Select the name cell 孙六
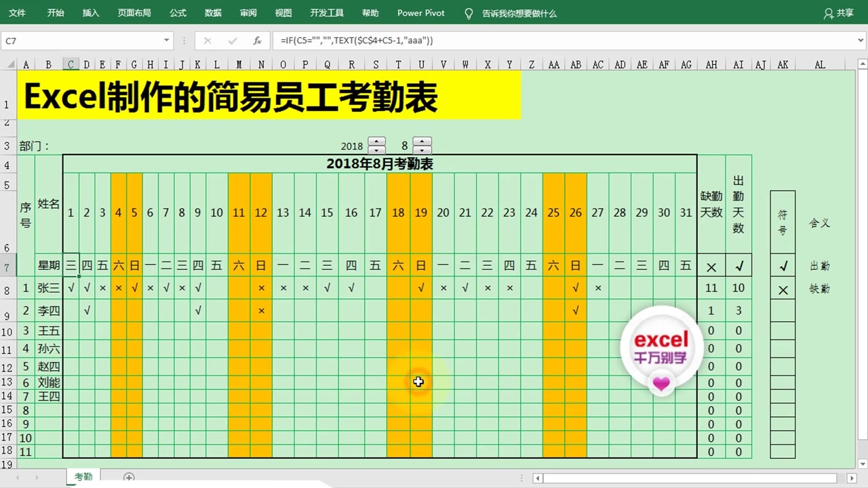This screenshot has width=868, height=488. coord(49,349)
